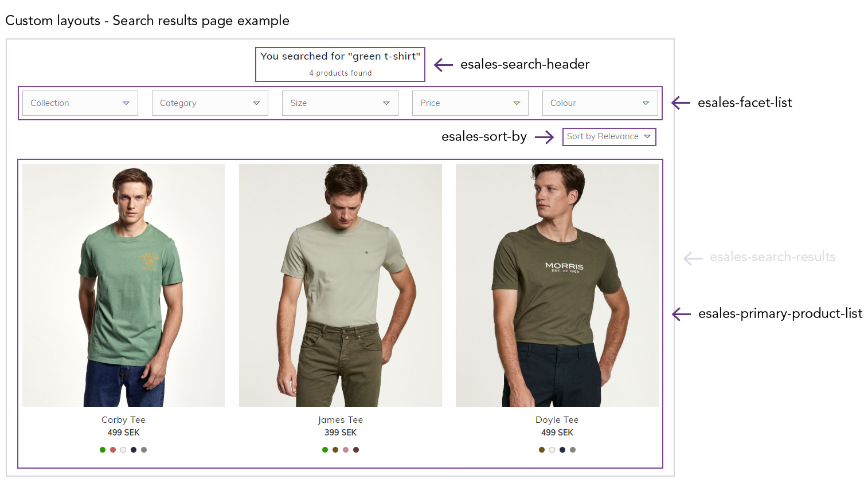
Task: Open the Colour filter dropdown
Action: (x=600, y=103)
